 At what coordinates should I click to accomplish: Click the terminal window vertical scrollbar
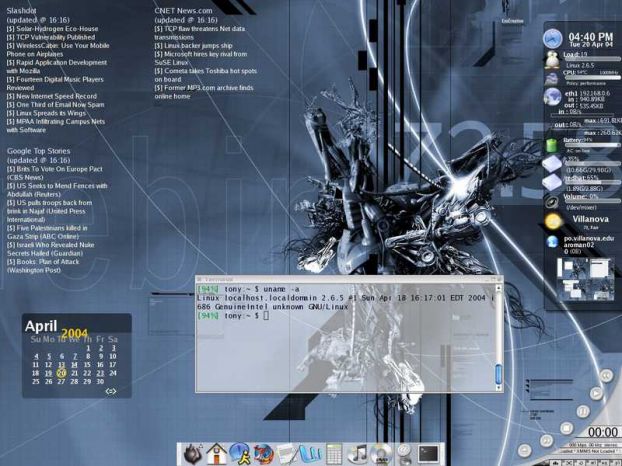coord(499,337)
